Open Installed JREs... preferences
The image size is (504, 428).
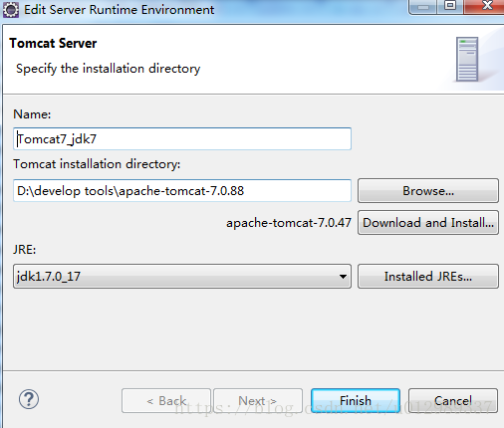tap(428, 277)
